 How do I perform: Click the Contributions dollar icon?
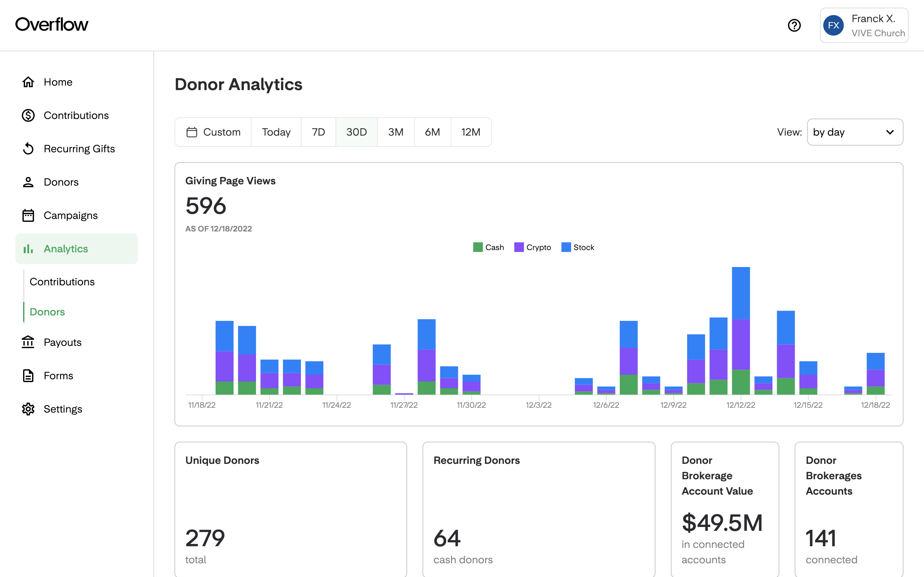pyautogui.click(x=28, y=115)
